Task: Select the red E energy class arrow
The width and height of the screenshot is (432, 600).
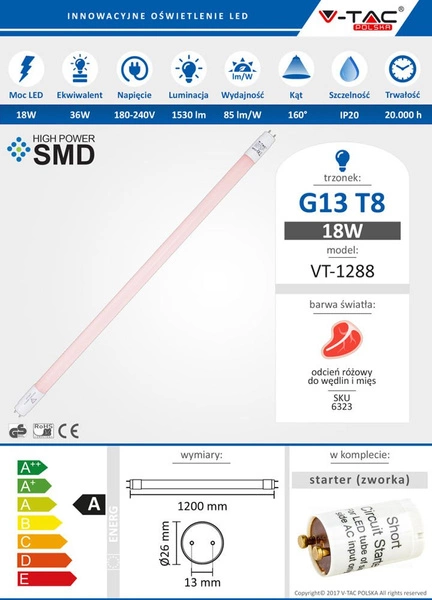Action: point(47,579)
